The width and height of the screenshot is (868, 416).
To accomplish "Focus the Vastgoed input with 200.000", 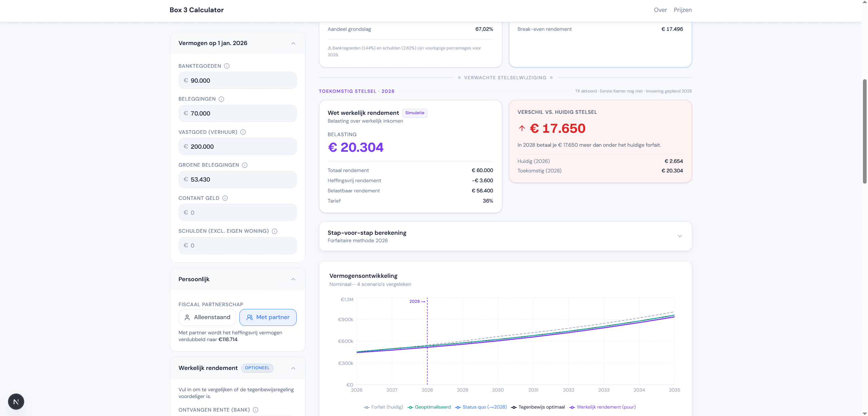I will click(x=237, y=147).
